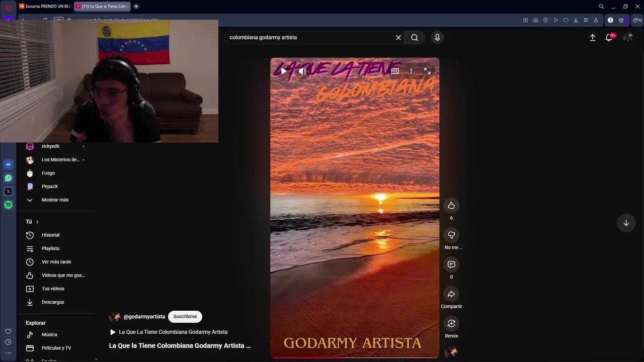This screenshot has height=362, width=644.
Task: Open YouTube account avatar menu
Action: [628, 37]
